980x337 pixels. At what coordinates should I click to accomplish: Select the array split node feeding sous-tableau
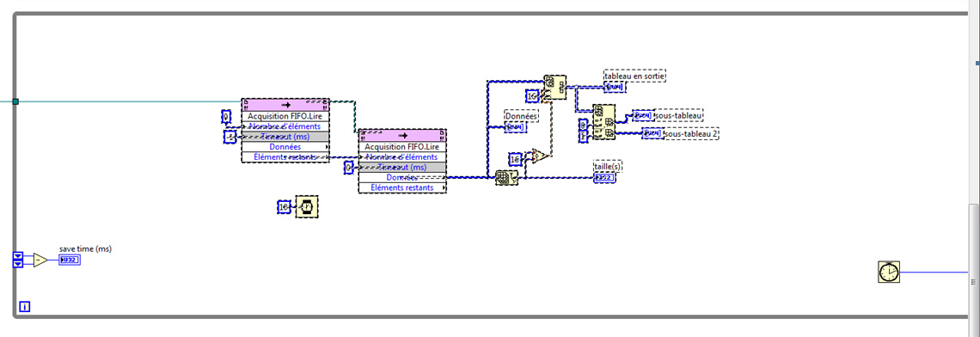pyautogui.click(x=603, y=122)
